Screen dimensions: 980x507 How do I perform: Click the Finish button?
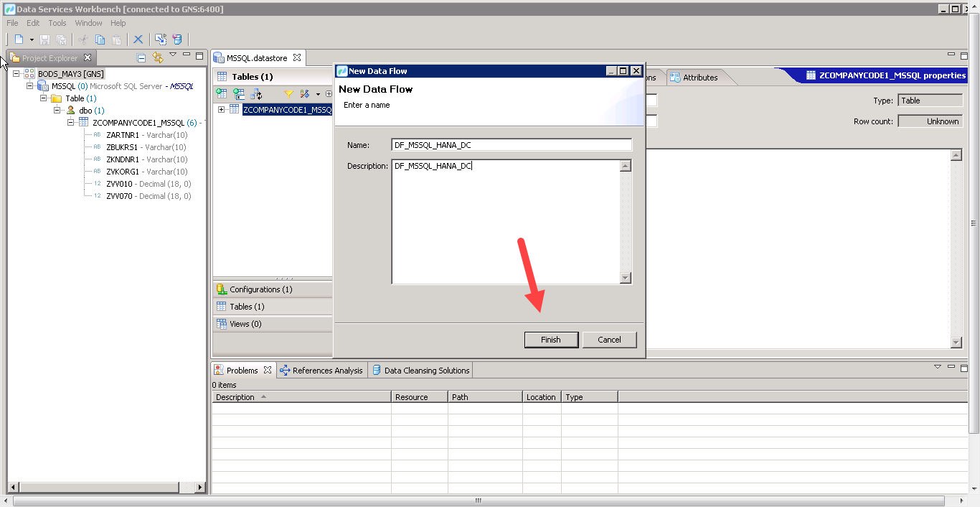551,339
